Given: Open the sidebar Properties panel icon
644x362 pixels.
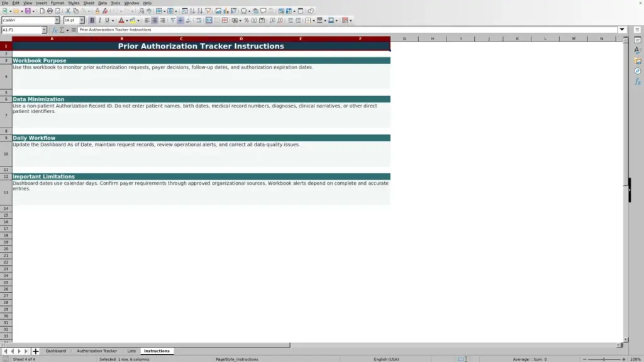Looking at the screenshot, I should coord(638,40).
